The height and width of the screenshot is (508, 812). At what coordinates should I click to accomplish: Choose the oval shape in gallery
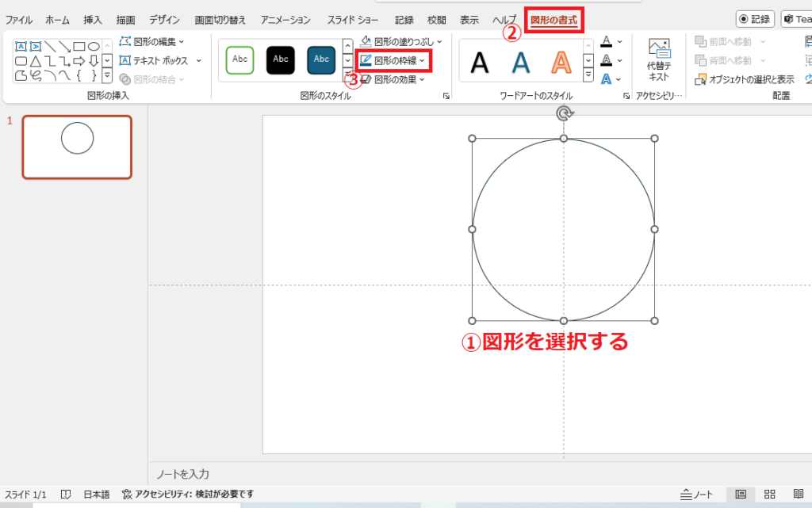coord(94,47)
